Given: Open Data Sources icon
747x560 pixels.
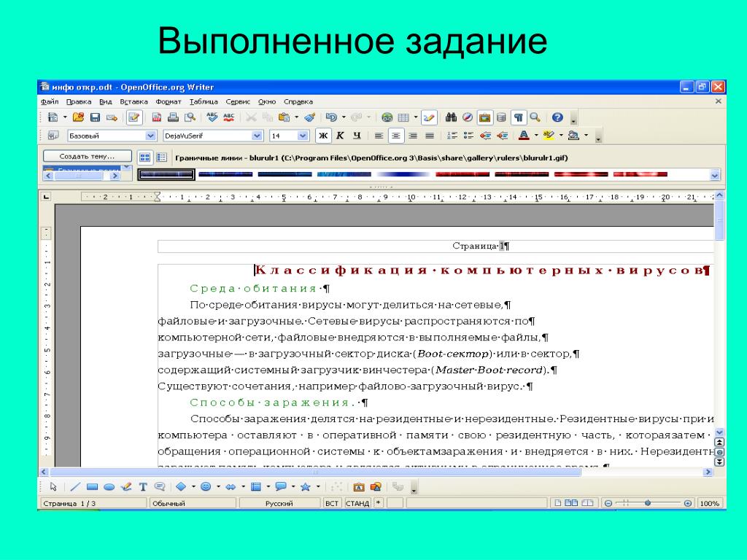Looking at the screenshot, I should click(501, 117).
